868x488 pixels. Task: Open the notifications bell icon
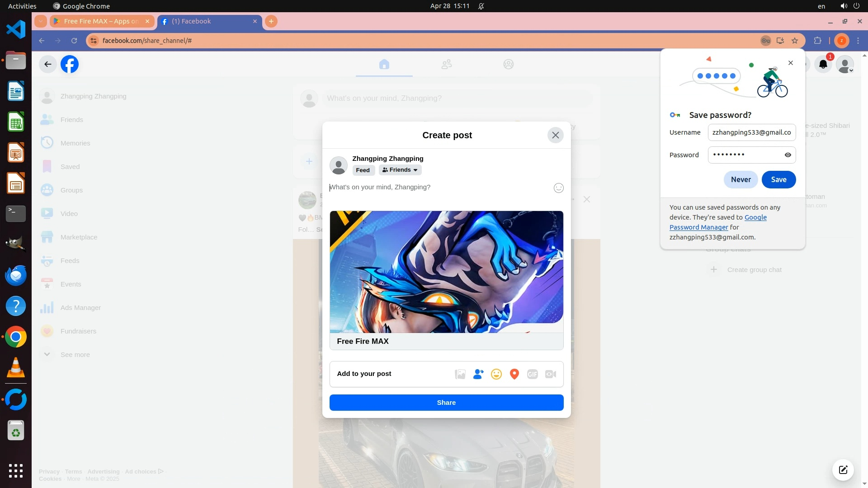click(x=823, y=65)
